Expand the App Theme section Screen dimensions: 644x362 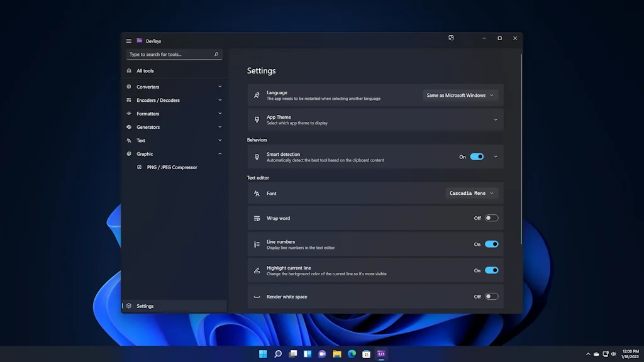[x=496, y=120]
